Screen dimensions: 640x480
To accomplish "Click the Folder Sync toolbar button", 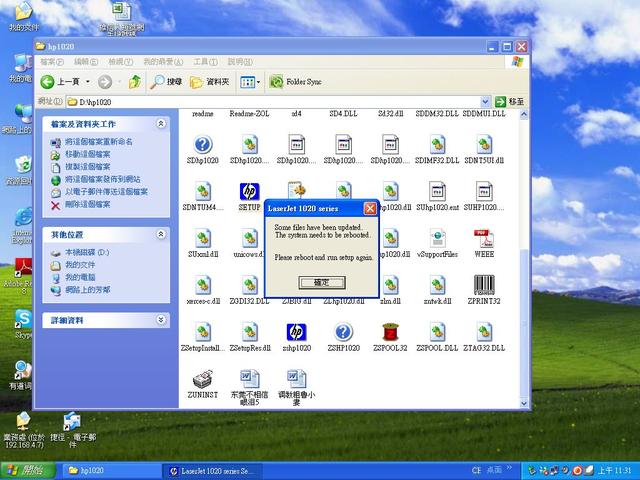I will 296,81.
